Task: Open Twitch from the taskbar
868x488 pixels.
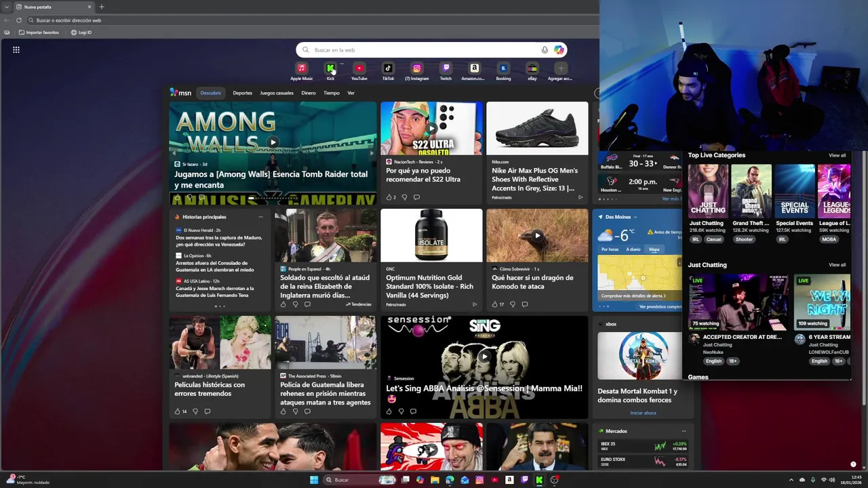Action: coord(524,480)
